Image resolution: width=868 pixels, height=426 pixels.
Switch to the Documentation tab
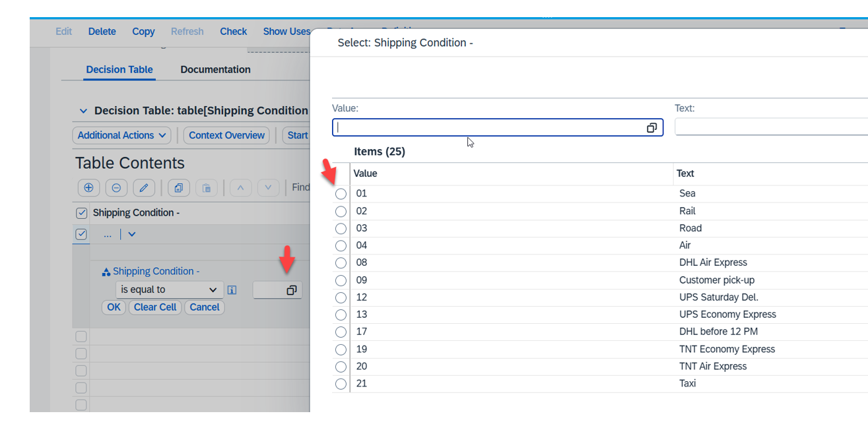215,69
